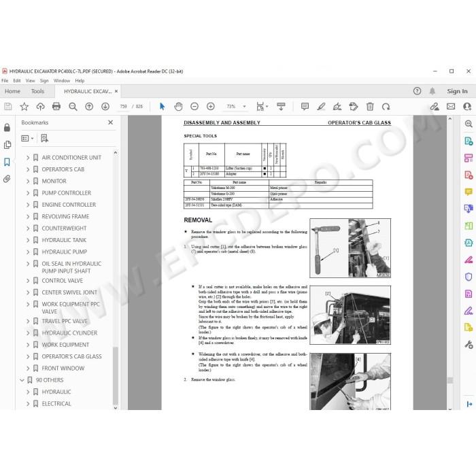The width and height of the screenshot is (476, 476).
Task: Select the Highlight text pen tool
Action: (321, 107)
